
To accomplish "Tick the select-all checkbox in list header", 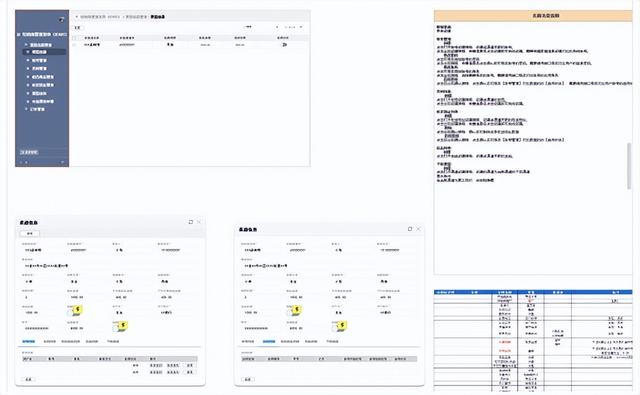I will (x=74, y=38).
